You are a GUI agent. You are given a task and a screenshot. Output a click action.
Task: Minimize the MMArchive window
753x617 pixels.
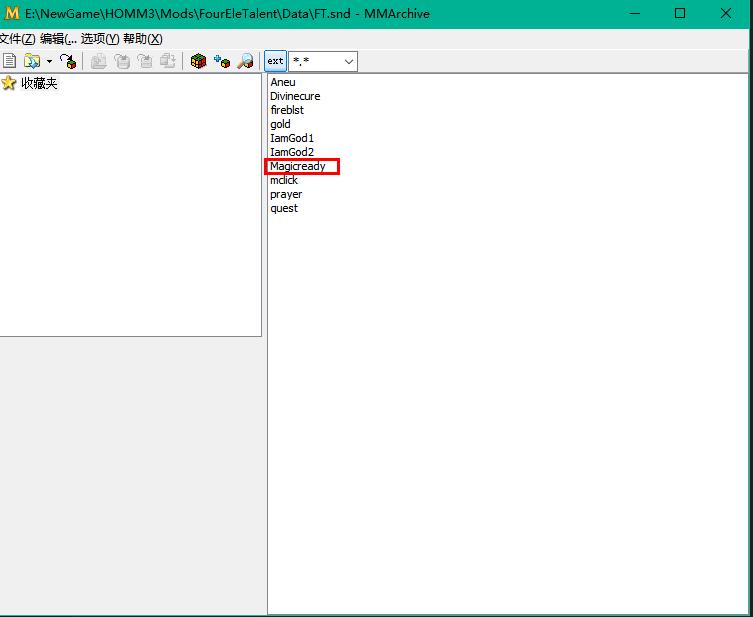coord(635,13)
